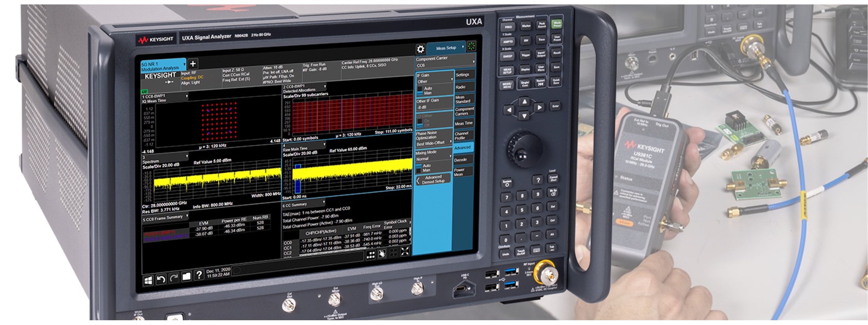Tap the on-screen redo arrow icon
The width and height of the screenshot is (868, 325).
[174, 278]
